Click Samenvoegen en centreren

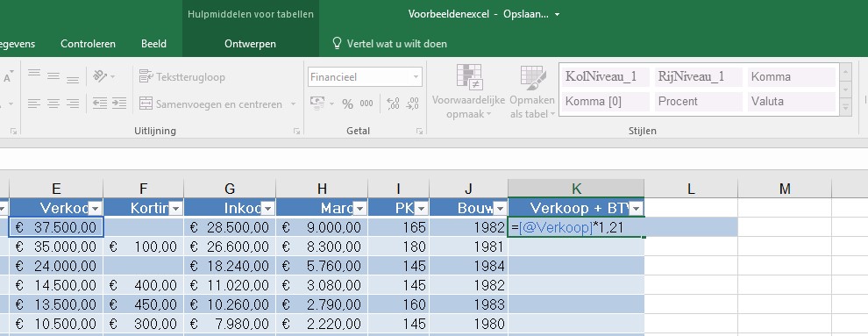tap(211, 104)
